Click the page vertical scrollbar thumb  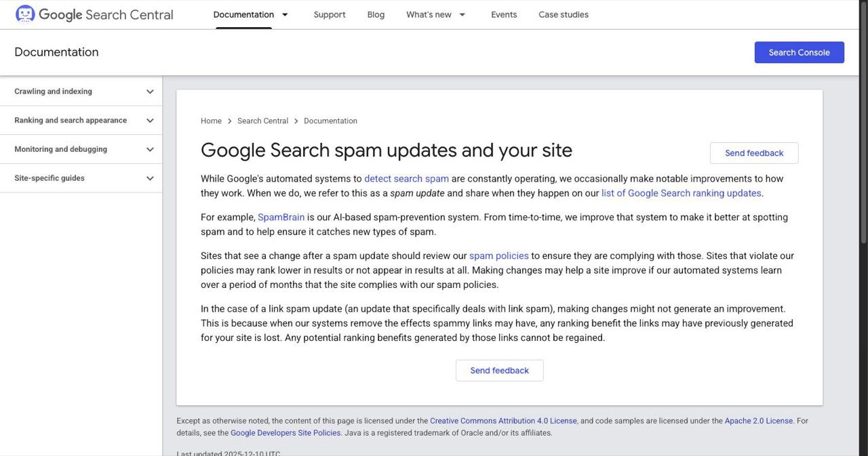(x=863, y=122)
